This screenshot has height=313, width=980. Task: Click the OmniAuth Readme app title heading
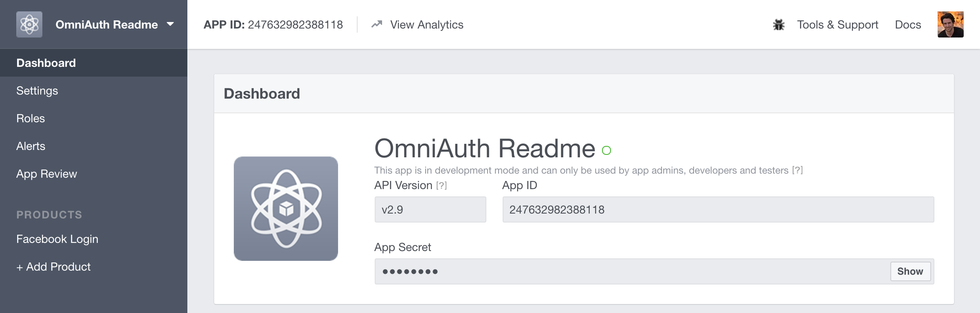pyautogui.click(x=485, y=148)
